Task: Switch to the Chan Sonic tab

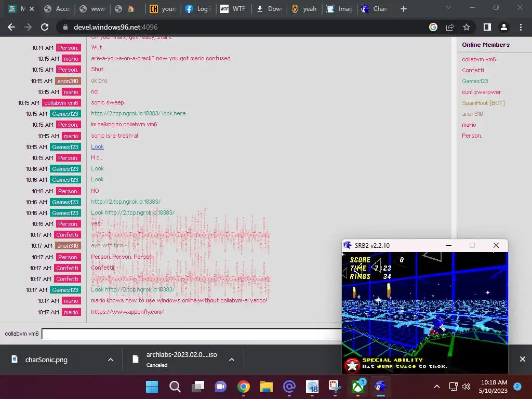Action: coord(375,9)
